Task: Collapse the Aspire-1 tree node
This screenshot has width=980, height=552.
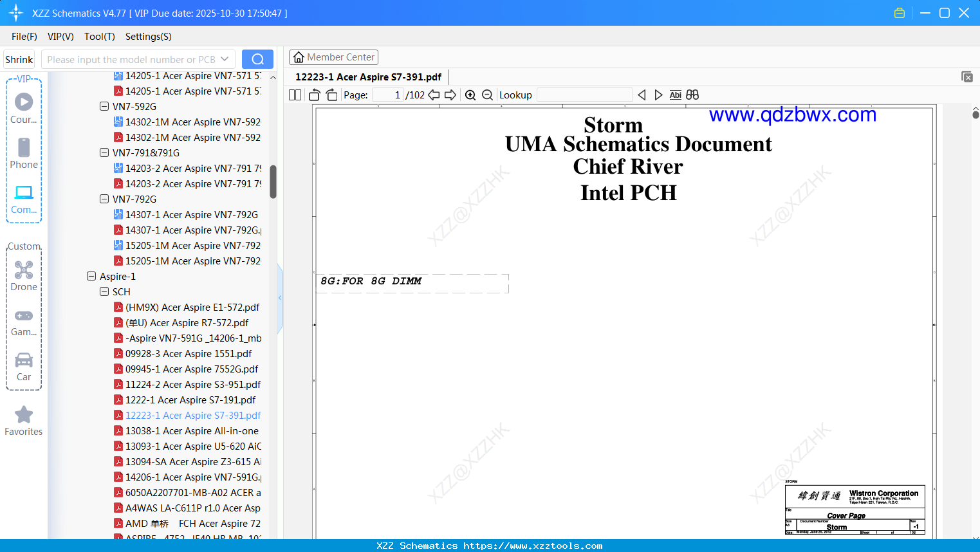Action: [x=91, y=276]
